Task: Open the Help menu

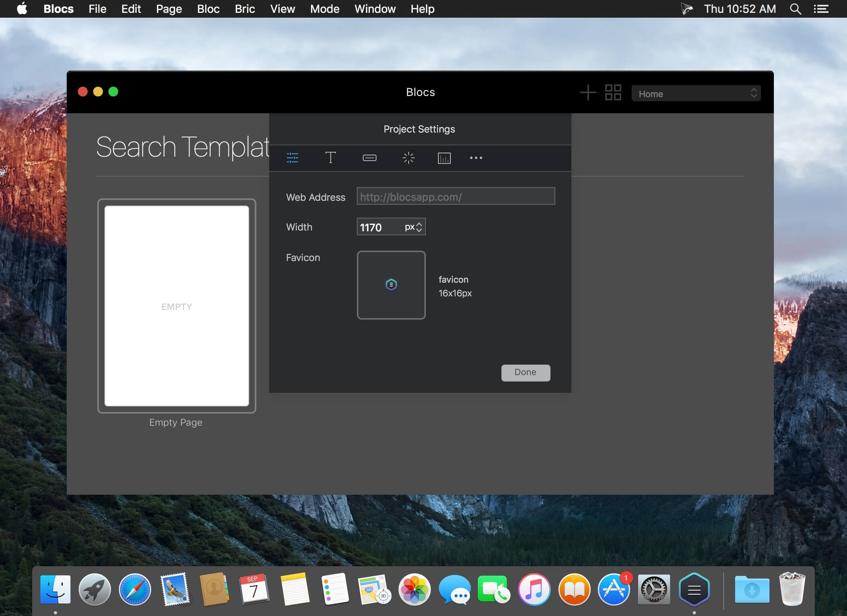Action: (422, 9)
